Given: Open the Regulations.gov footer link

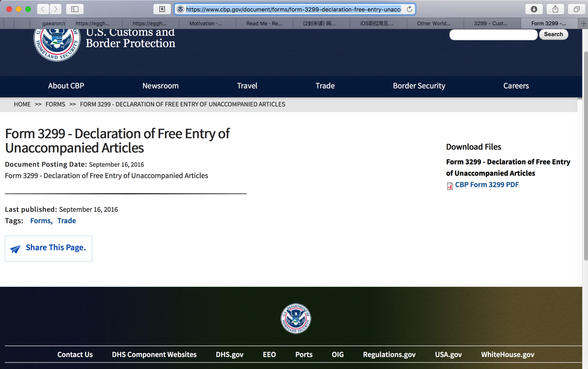Looking at the screenshot, I should pyautogui.click(x=389, y=355).
